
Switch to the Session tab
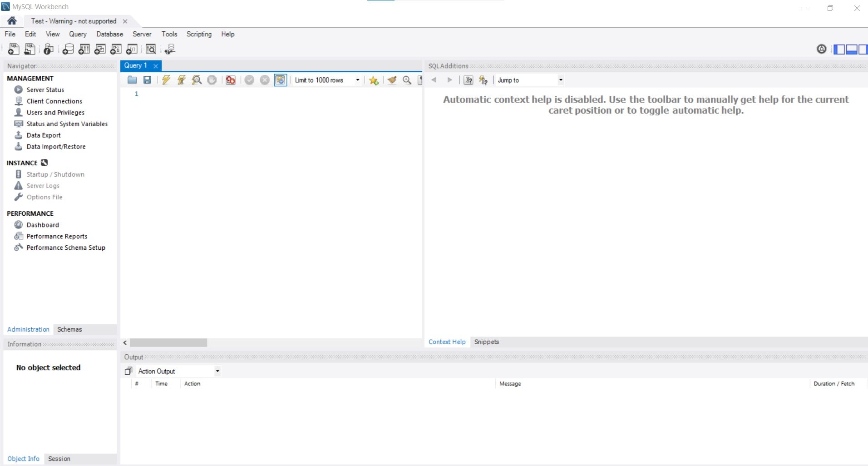click(x=59, y=459)
